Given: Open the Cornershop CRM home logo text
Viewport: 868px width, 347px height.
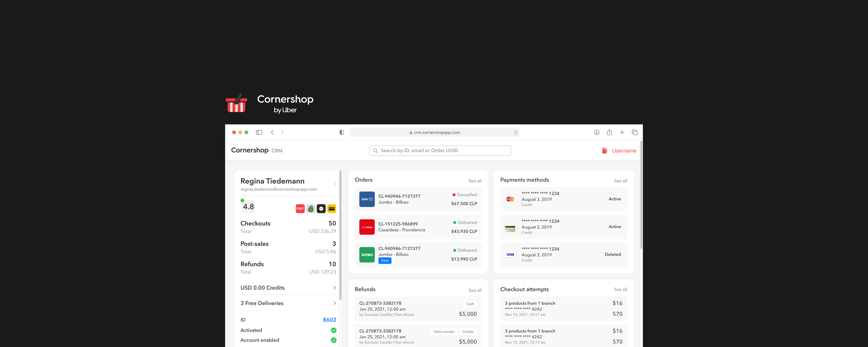Looking at the screenshot, I should [x=257, y=150].
